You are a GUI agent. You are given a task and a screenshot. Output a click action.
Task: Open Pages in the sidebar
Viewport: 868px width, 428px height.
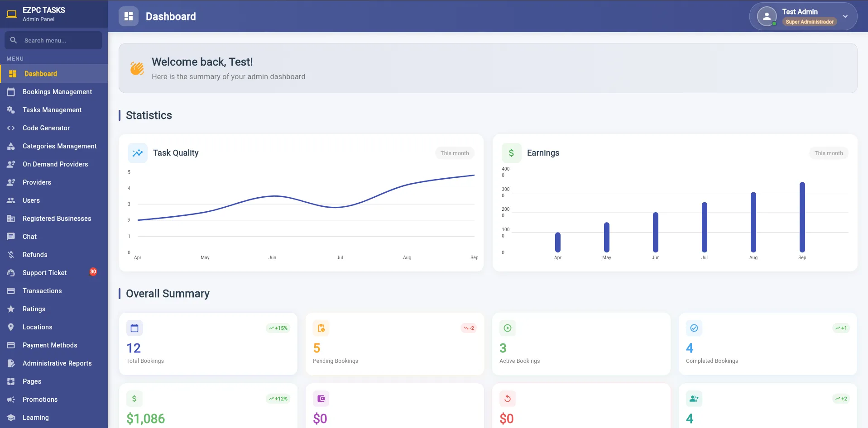point(54,381)
